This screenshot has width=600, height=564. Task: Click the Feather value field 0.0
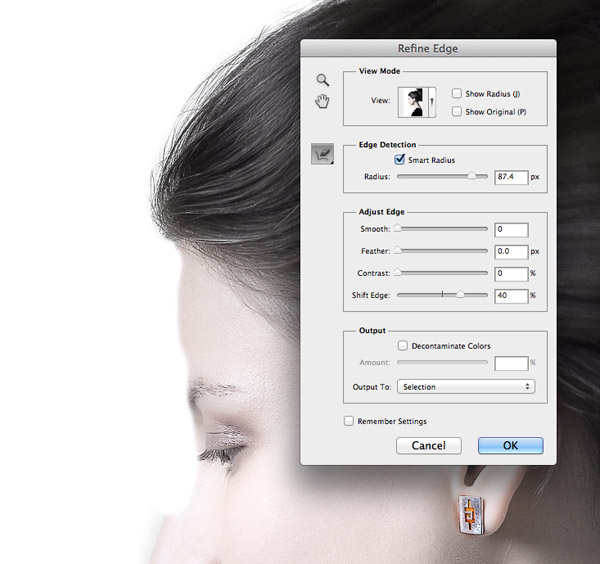point(511,252)
